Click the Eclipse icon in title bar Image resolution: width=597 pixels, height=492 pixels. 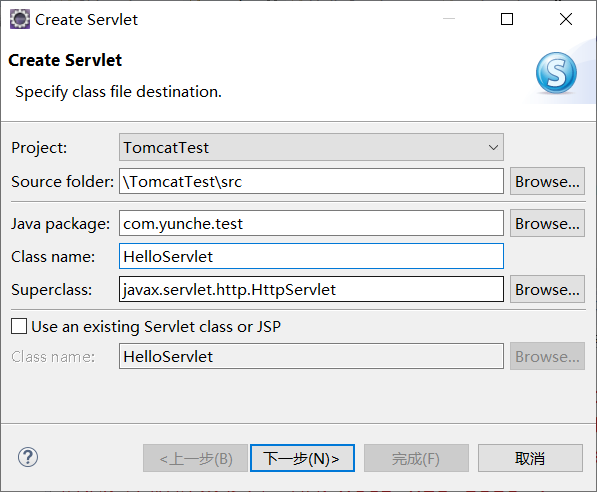[19, 19]
